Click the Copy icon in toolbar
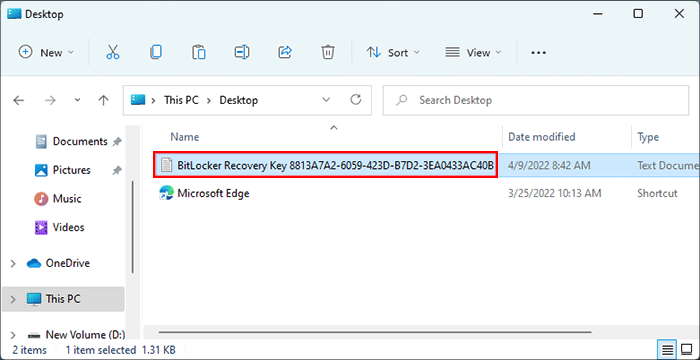This screenshot has height=360, width=700. [156, 52]
